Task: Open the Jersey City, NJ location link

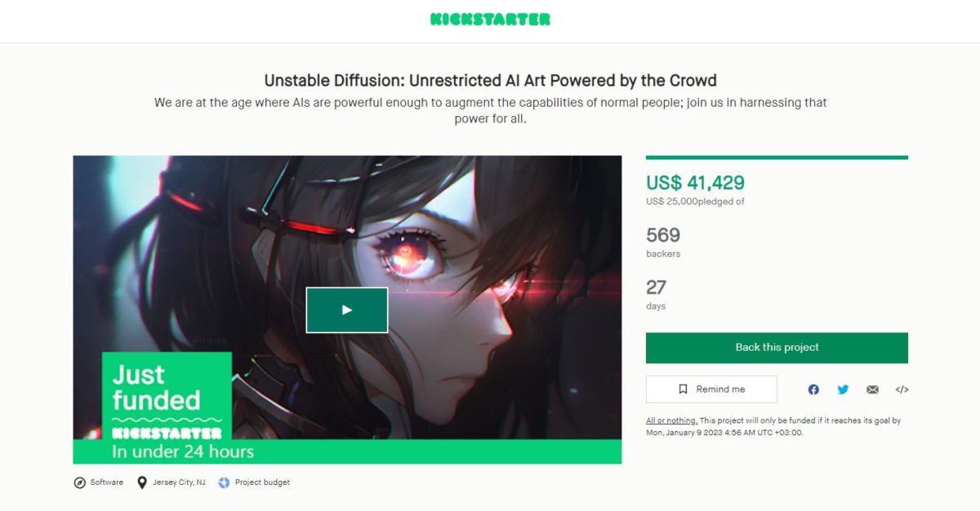Action: [x=179, y=482]
